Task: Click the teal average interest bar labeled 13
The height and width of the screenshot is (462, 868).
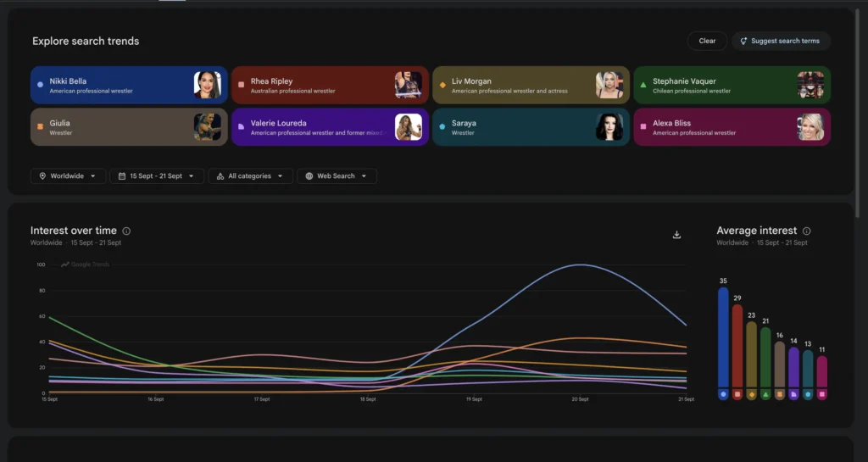Action: click(808, 369)
